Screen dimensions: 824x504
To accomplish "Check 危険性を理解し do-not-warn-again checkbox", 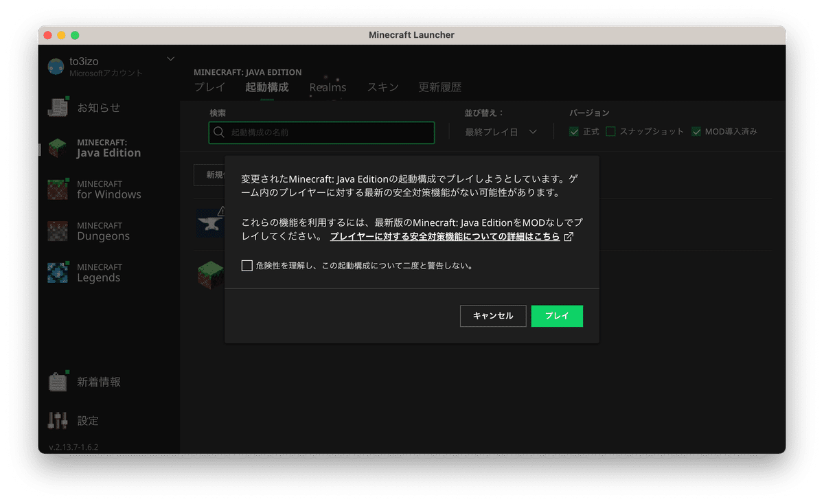I will [247, 266].
